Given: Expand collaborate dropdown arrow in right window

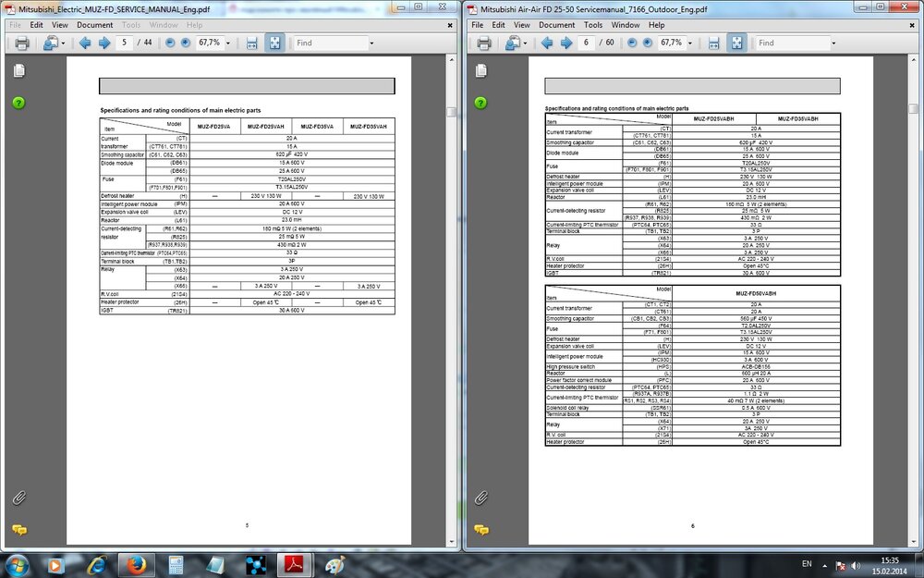Looking at the screenshot, I should pyautogui.click(x=525, y=43).
